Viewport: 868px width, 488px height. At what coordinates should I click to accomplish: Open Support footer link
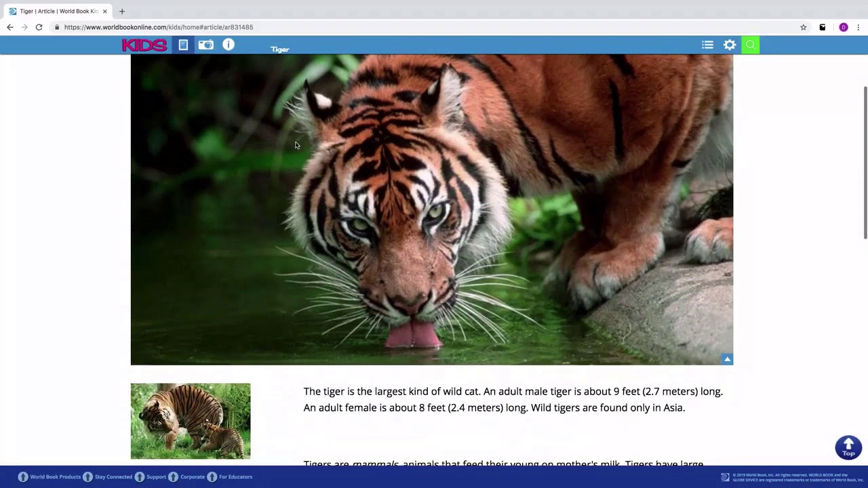click(156, 477)
